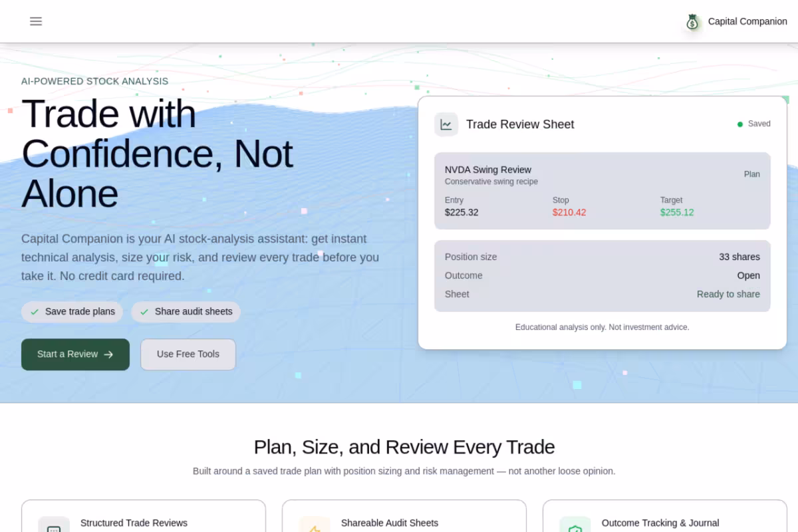
Task: Click the Plan label in NVDA card
Action: 752,174
